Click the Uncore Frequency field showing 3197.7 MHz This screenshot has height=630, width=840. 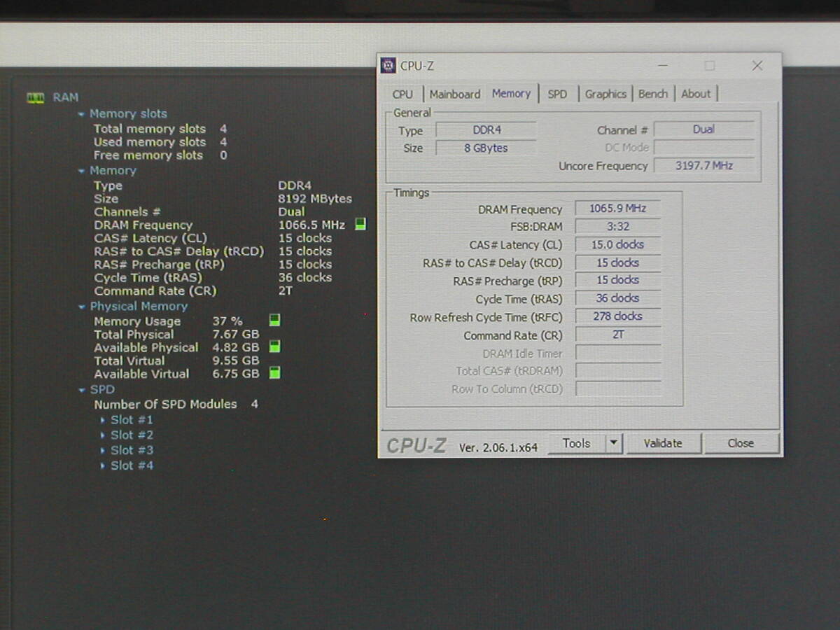point(704,166)
